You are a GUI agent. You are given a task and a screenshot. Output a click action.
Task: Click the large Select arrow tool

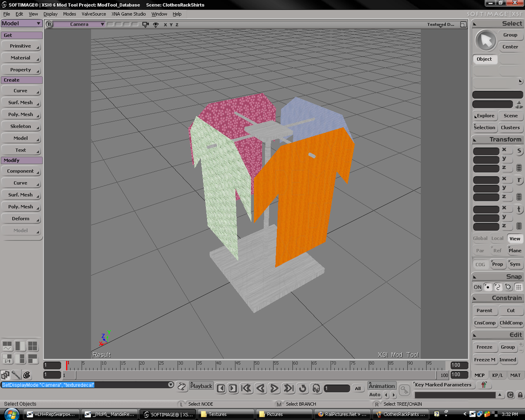point(486,41)
